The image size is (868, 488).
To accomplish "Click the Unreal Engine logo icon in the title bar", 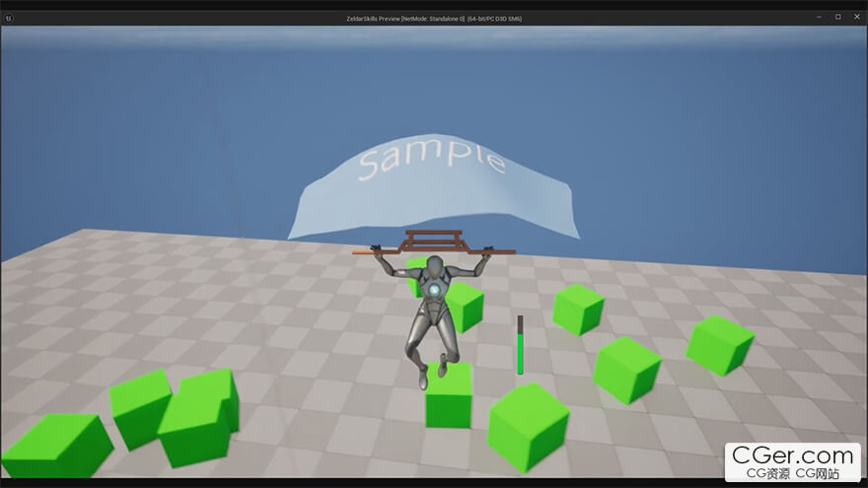I will point(8,19).
